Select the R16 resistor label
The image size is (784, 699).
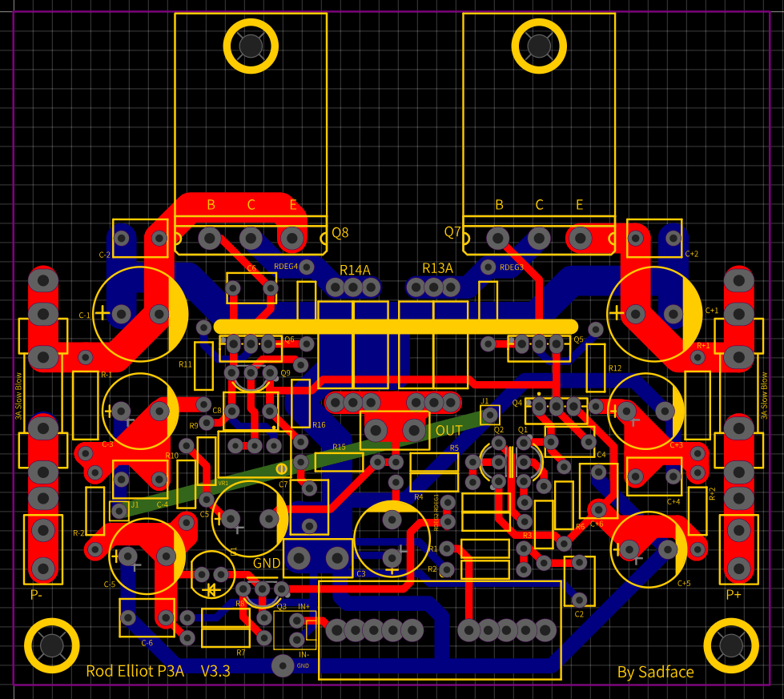point(319,425)
